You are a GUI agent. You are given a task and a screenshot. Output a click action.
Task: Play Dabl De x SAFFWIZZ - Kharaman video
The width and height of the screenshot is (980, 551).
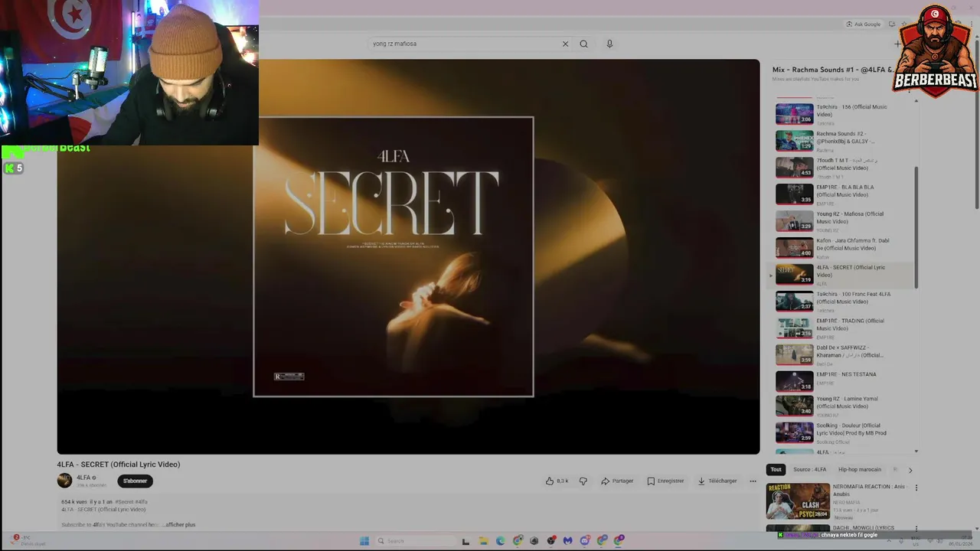click(842, 355)
